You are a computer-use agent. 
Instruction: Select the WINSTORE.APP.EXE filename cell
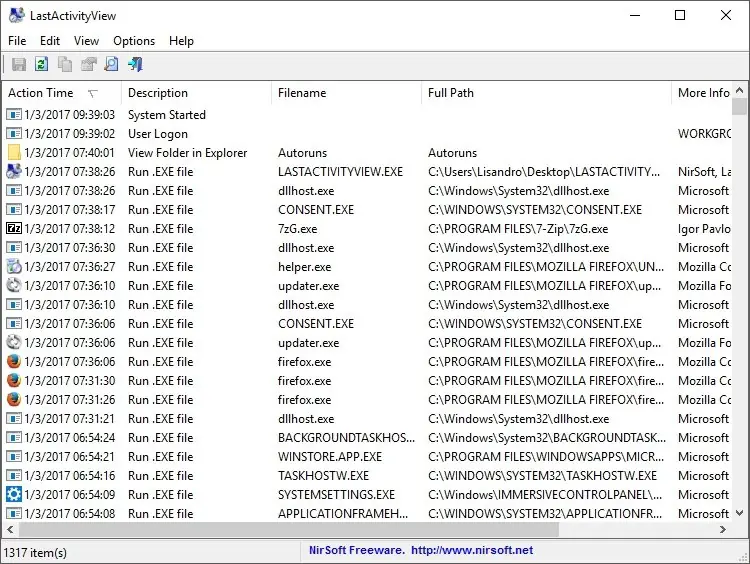point(330,456)
